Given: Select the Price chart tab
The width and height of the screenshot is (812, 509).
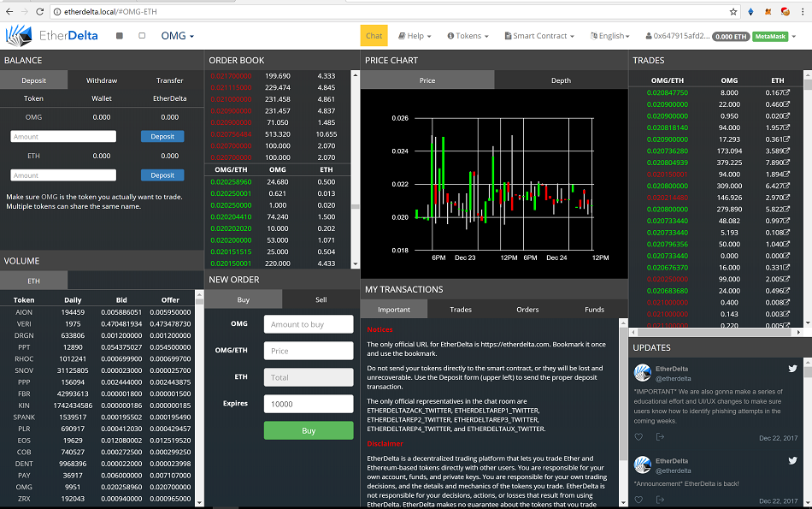Looking at the screenshot, I should 427,80.
